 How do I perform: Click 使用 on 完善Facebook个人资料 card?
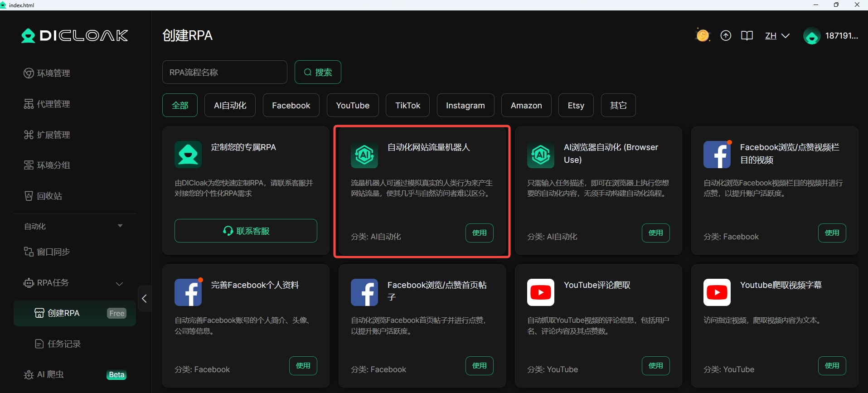303,366
